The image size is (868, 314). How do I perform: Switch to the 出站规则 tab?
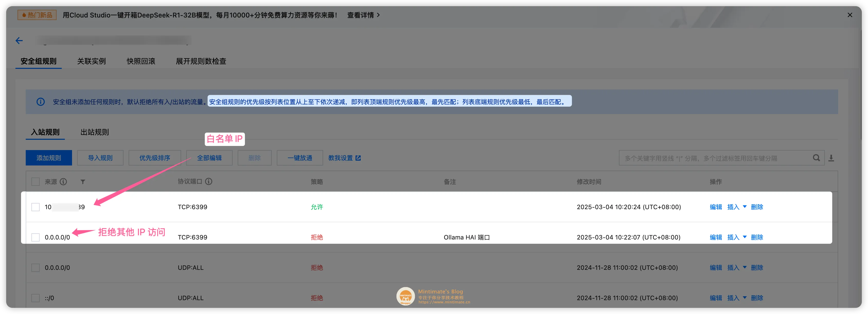95,132
